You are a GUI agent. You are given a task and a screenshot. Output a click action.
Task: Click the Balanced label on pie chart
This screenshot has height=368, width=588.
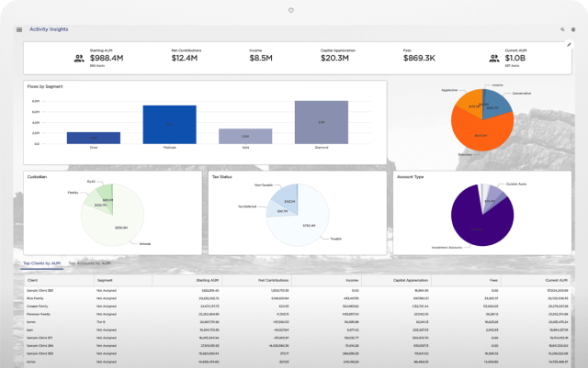[x=465, y=154]
